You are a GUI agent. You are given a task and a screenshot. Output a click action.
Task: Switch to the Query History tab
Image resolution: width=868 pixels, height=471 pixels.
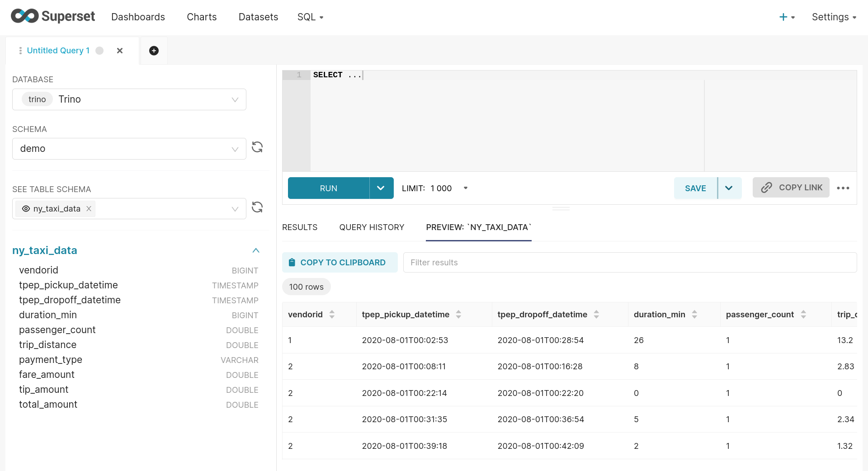[372, 227]
